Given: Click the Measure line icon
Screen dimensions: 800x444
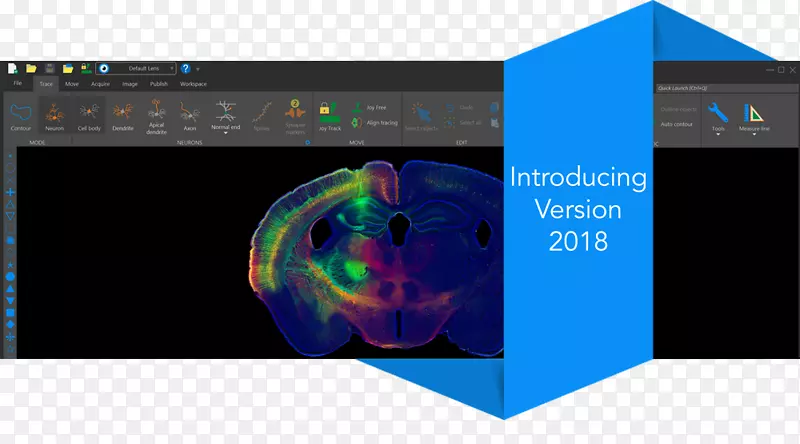Looking at the screenshot, I should (x=754, y=113).
